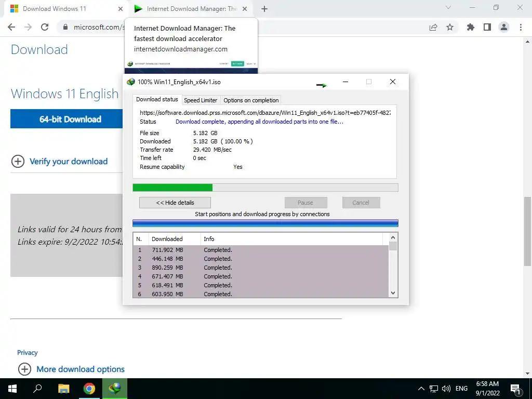Click the padlock site info icon
Screen dimensions: 532x399
click(x=65, y=27)
